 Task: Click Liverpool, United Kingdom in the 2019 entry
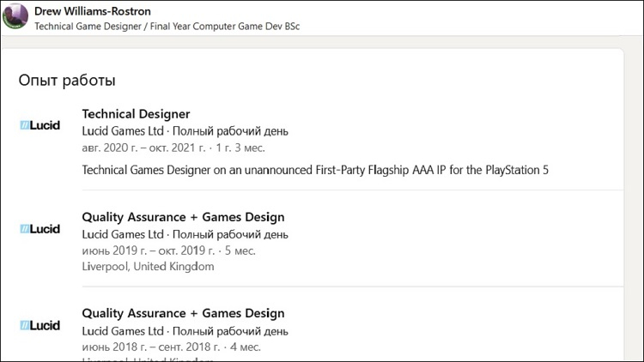click(148, 267)
